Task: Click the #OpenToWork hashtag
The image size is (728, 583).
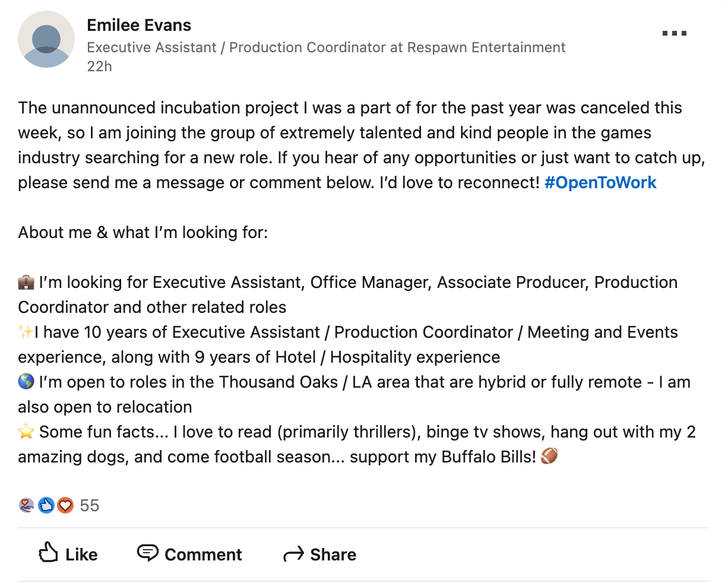Action: 600,182
